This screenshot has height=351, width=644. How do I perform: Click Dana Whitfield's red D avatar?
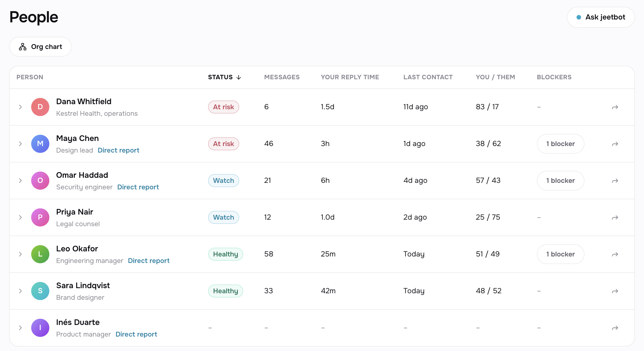pyautogui.click(x=40, y=107)
